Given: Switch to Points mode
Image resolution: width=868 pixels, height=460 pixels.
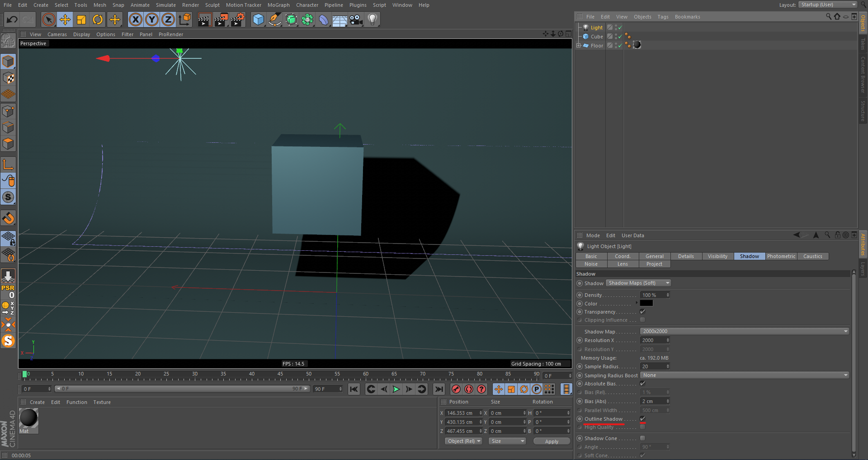Looking at the screenshot, I should [x=8, y=111].
